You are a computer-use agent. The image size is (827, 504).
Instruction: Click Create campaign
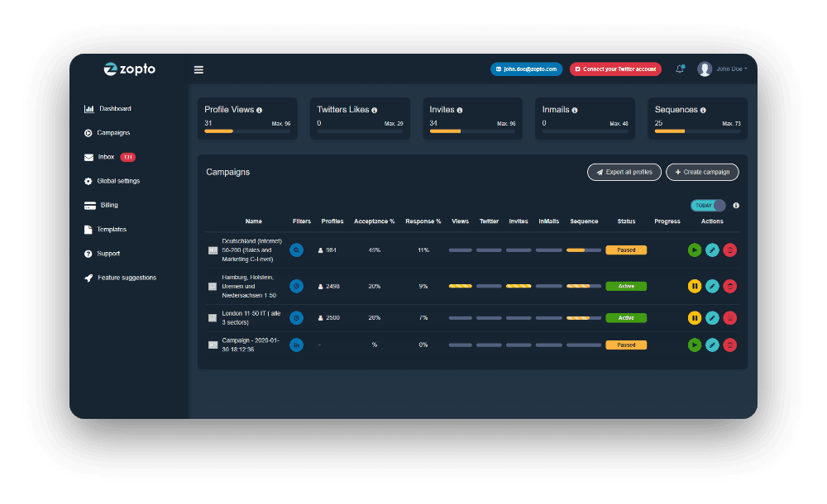pos(702,172)
